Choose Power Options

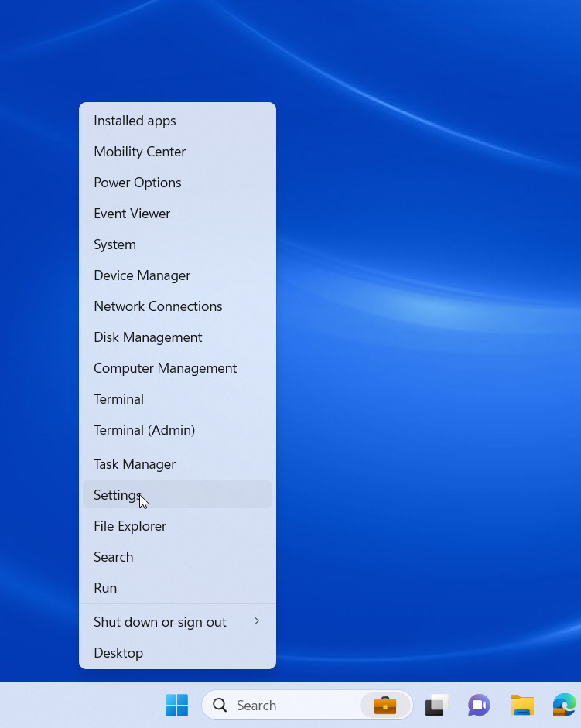pos(137,183)
